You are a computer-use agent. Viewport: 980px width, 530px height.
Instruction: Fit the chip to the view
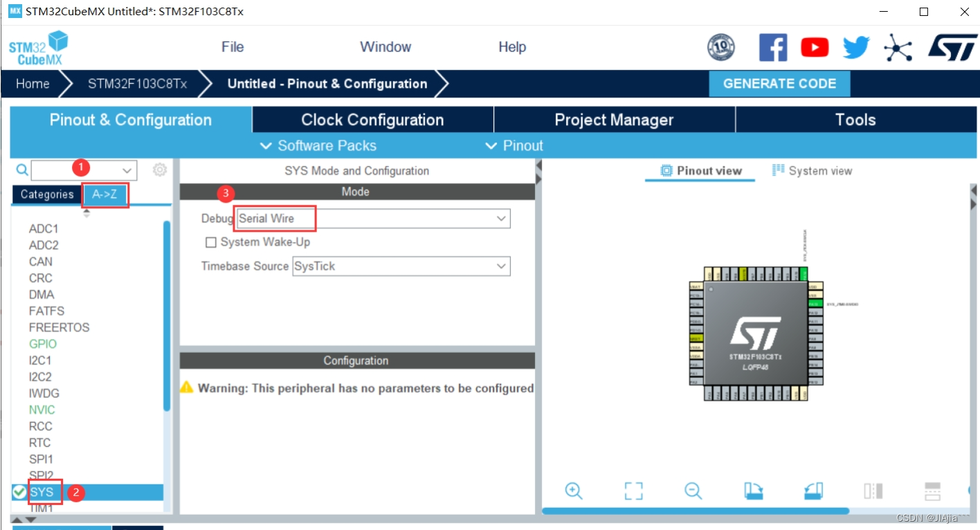coord(633,491)
